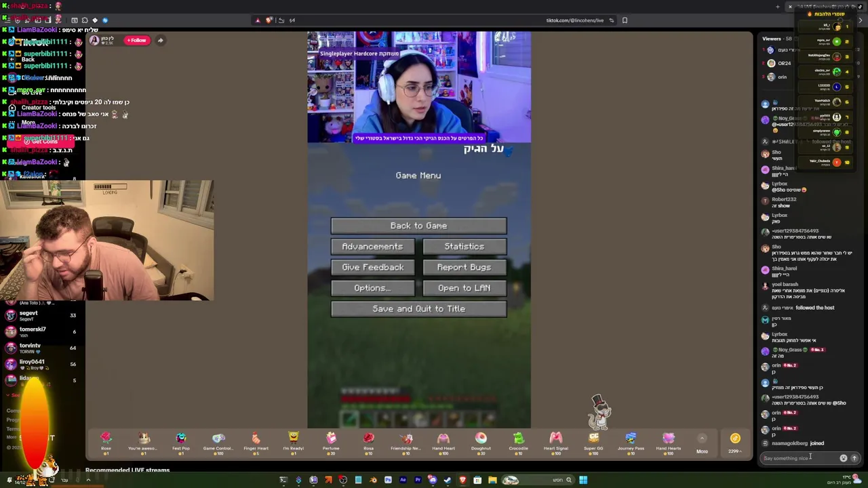Send the Rose gift
This screenshot has width=868, height=488.
(106, 442)
